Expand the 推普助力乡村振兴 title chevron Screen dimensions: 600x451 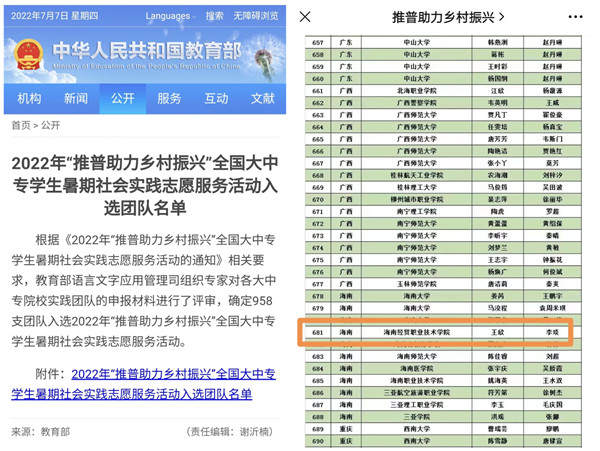tap(501, 17)
